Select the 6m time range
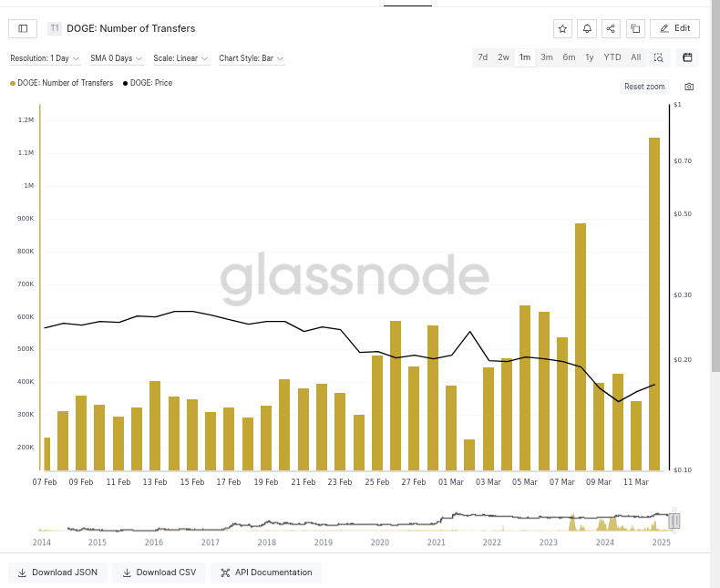 569,57
